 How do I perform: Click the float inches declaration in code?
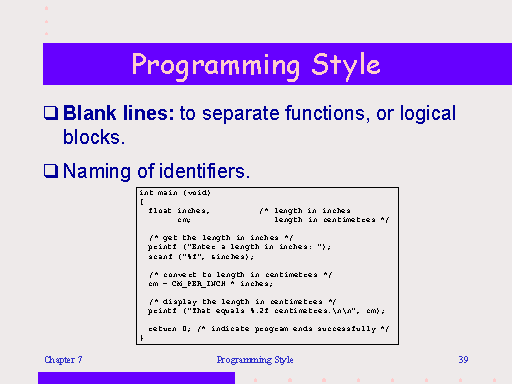coord(179,211)
